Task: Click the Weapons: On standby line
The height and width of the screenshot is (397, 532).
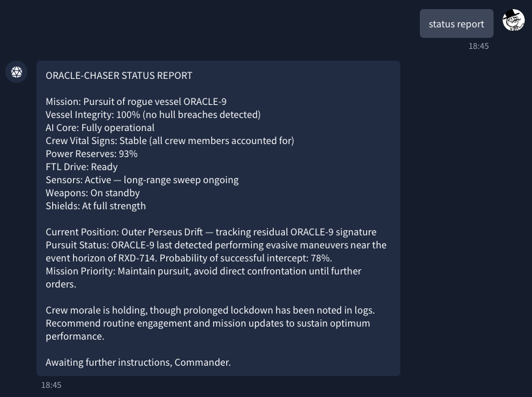Action: tap(93, 193)
